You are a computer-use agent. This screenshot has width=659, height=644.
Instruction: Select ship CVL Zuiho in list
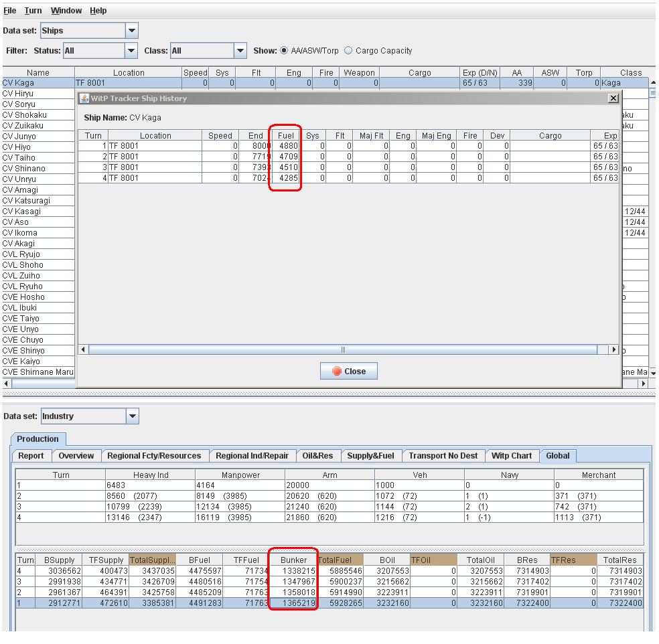(38, 276)
